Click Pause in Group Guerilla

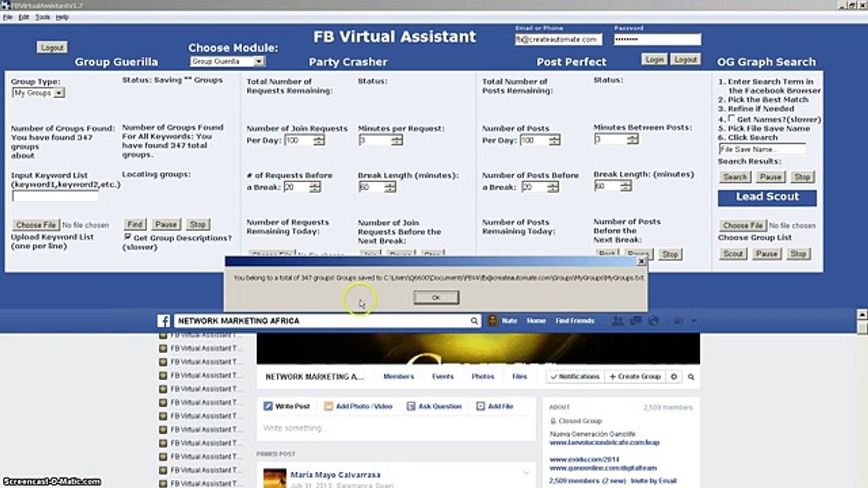click(165, 224)
